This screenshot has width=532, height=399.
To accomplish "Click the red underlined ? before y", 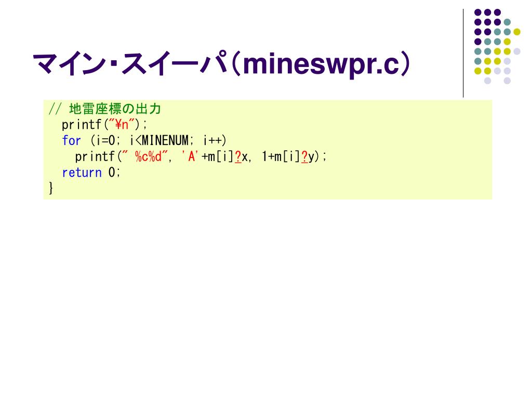I will pyautogui.click(x=304, y=157).
